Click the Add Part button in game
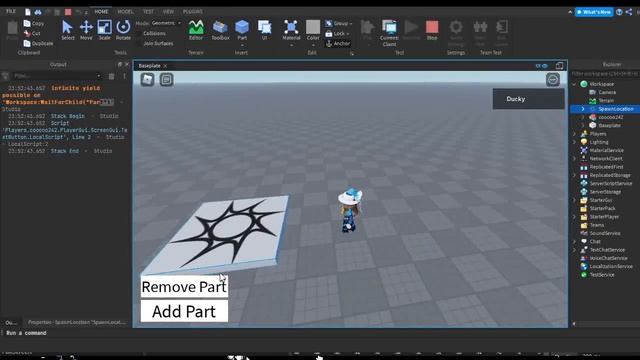This screenshot has height=360, width=640. [184, 311]
